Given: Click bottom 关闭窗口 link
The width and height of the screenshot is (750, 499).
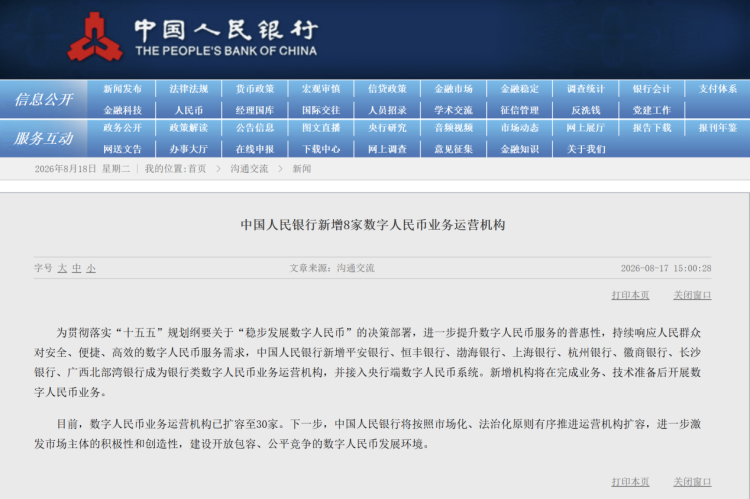Looking at the screenshot, I should click(692, 482).
